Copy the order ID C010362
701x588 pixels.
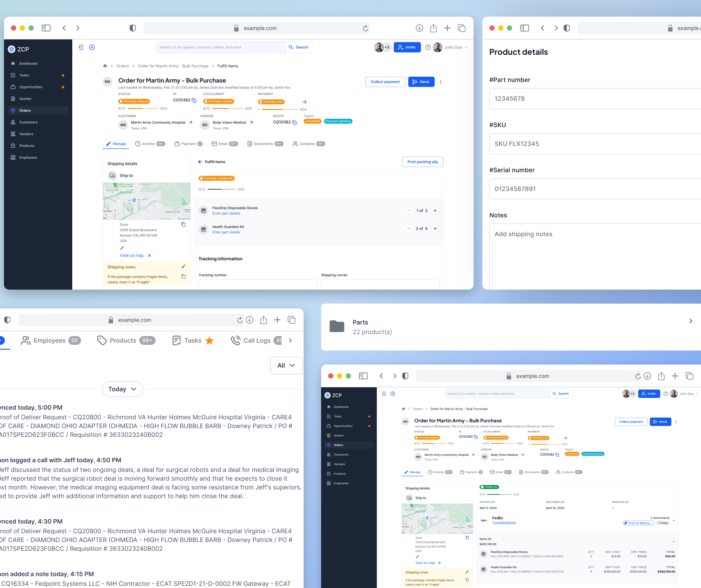(x=194, y=100)
